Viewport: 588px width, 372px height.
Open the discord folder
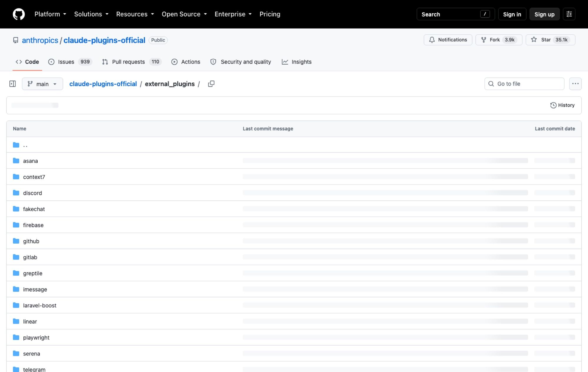pos(33,193)
